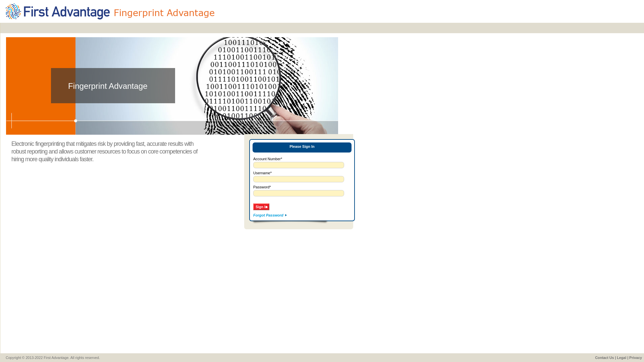
Task: Click the 'Electronic fingerprinting that mitigates risk' paragraph
Action: [x=105, y=152]
